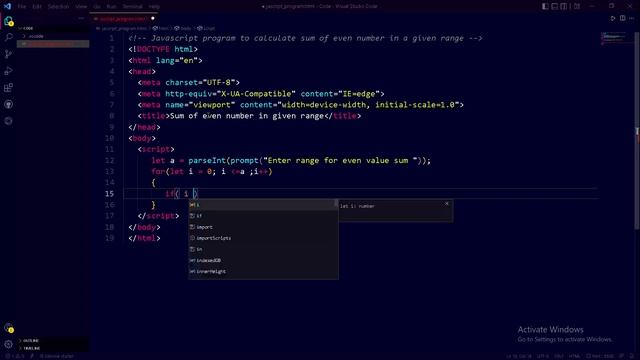
Task: Open the editor More Actions ellipsis
Action: [x=632, y=18]
